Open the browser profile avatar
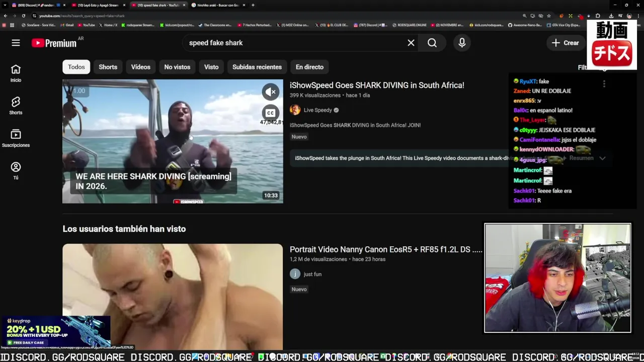 pyautogui.click(x=629, y=16)
